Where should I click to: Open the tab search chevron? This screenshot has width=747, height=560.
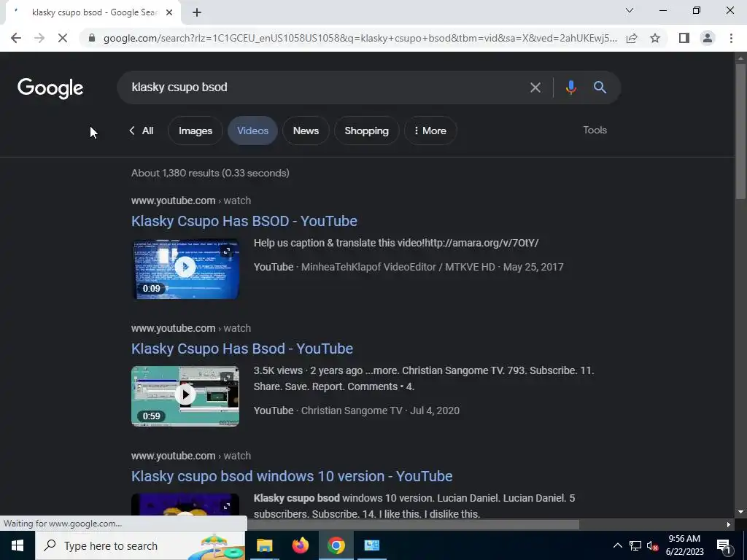630,10
